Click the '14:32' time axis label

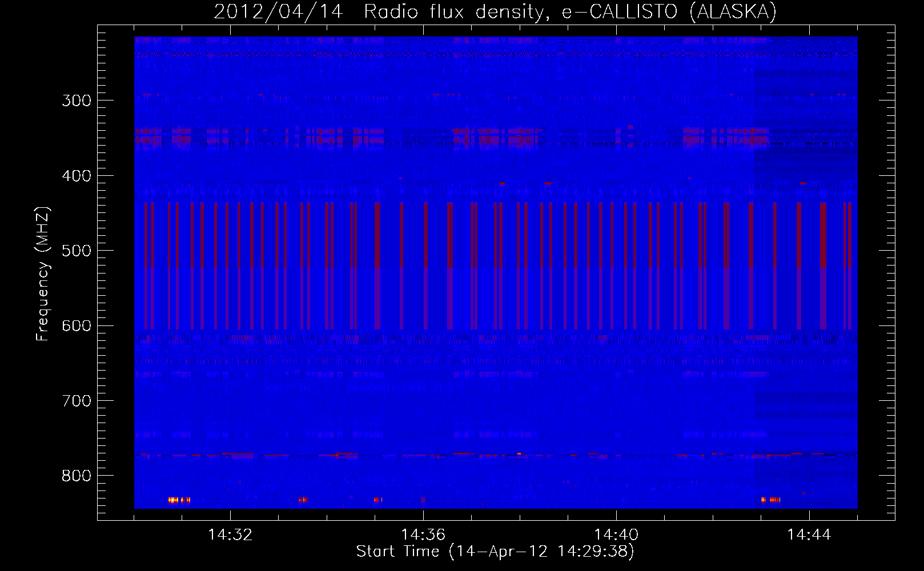(x=230, y=534)
